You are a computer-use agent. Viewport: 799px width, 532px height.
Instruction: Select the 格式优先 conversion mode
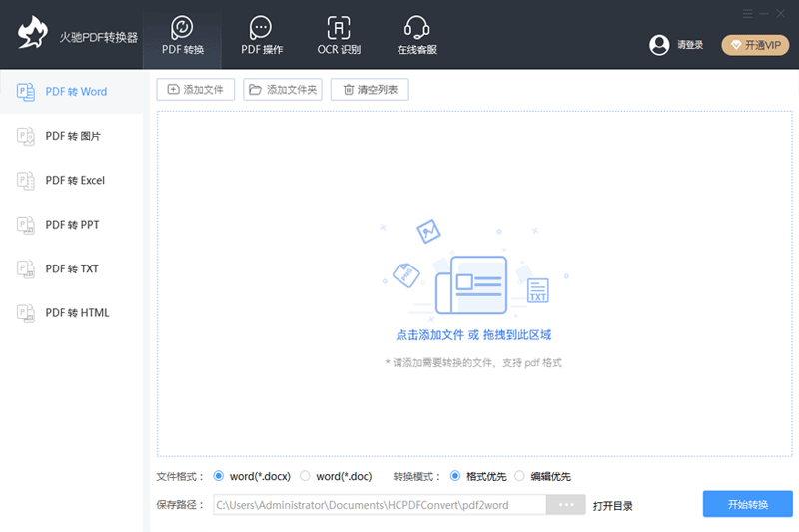click(x=455, y=477)
